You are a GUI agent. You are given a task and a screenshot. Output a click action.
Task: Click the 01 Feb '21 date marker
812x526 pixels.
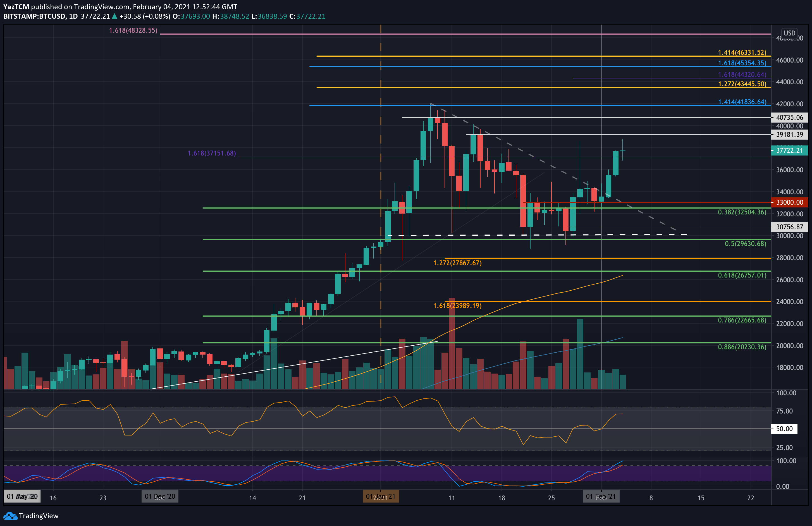pyautogui.click(x=601, y=496)
